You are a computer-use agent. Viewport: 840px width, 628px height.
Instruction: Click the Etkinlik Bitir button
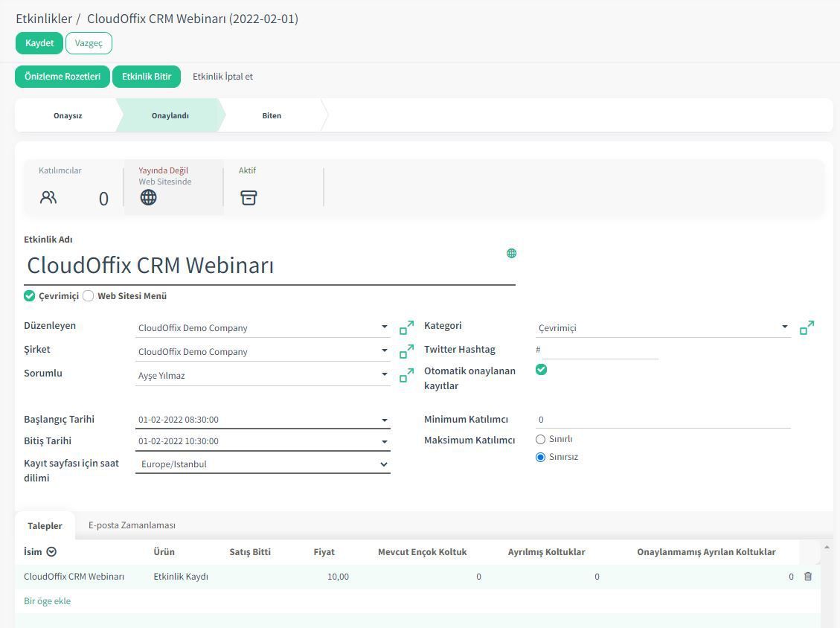(147, 77)
